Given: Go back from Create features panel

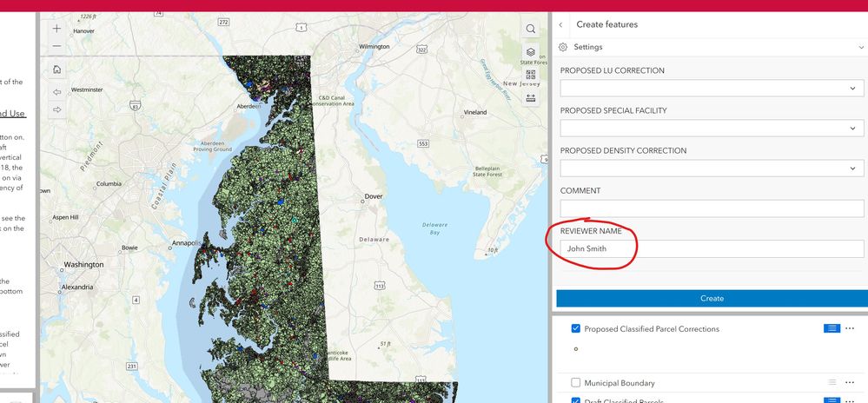Looking at the screenshot, I should 560,25.
